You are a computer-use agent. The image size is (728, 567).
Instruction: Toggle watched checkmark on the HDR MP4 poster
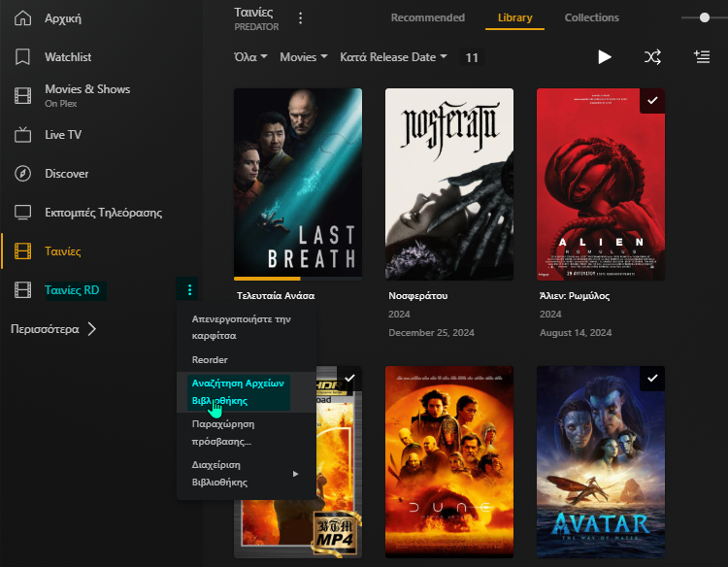click(x=350, y=378)
